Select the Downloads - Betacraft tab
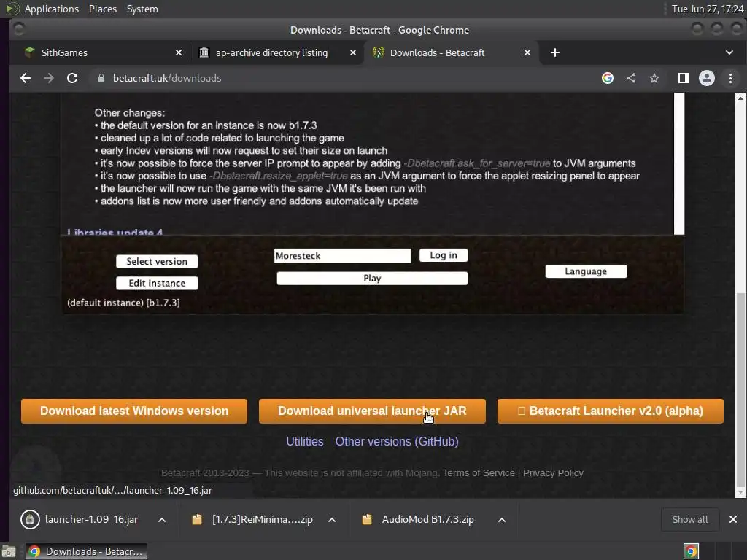 pyautogui.click(x=451, y=52)
